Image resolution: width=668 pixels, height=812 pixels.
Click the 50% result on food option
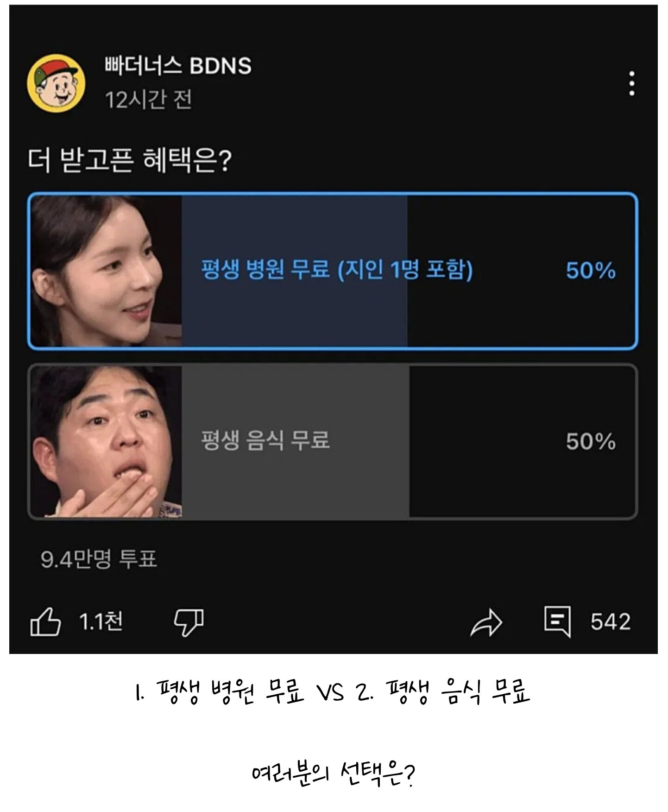[591, 441]
